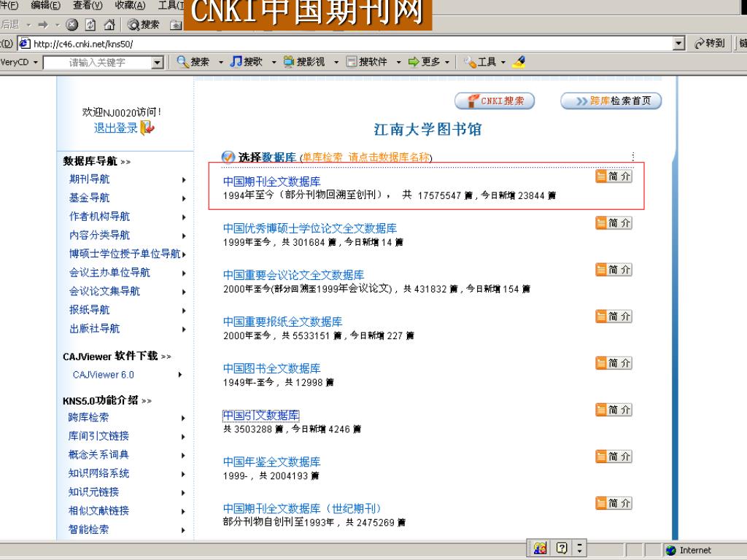Click 简介 icon for 中国引文数据库
This screenshot has width=747, height=560.
tap(614, 410)
